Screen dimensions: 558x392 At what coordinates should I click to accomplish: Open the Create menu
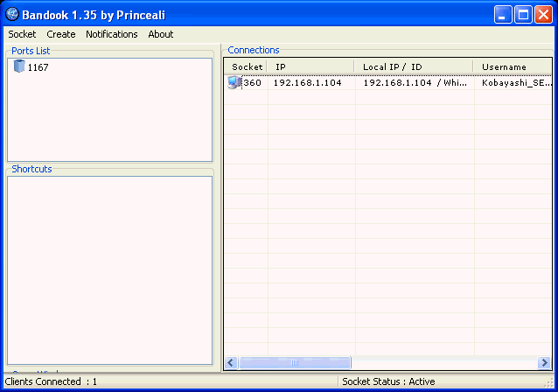(x=61, y=34)
